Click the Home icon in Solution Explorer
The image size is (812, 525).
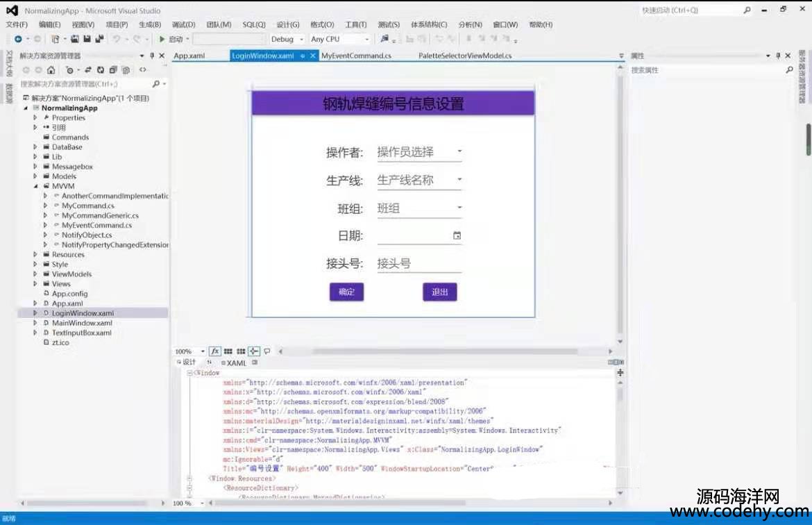51,70
